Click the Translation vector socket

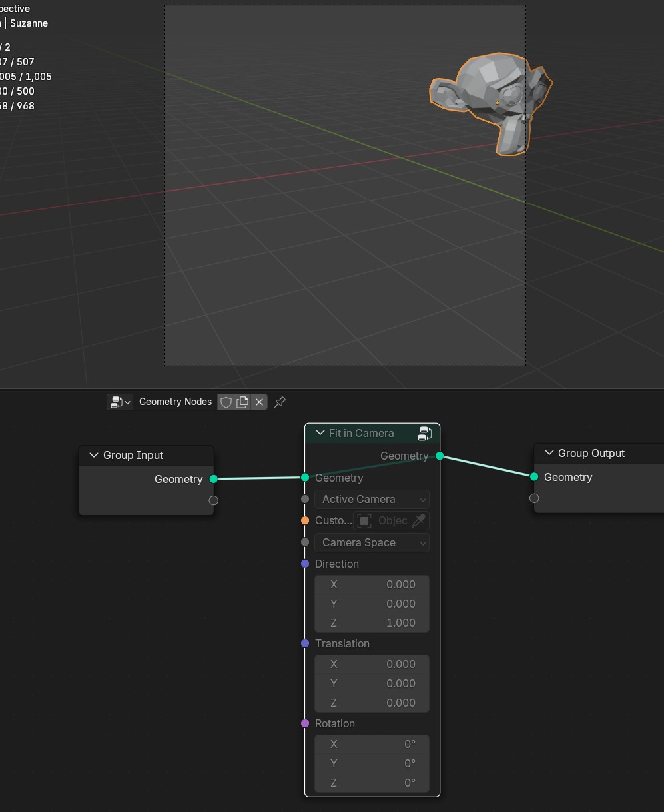(305, 643)
